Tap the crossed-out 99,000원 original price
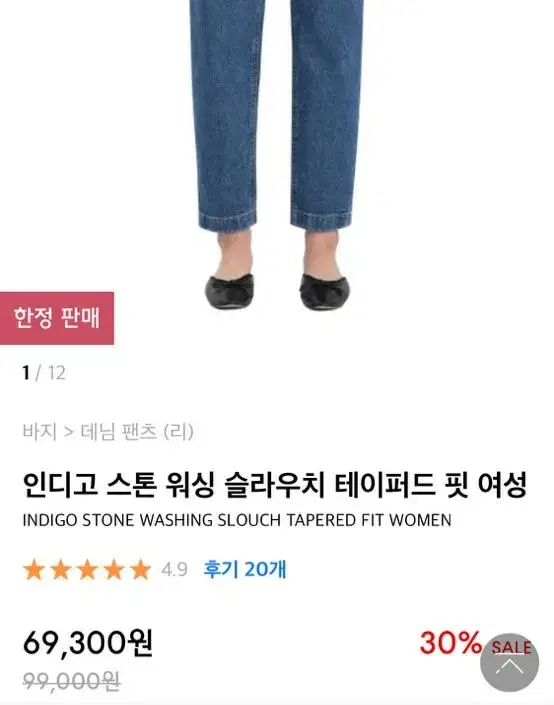This screenshot has height=705, width=554. click(x=71, y=681)
